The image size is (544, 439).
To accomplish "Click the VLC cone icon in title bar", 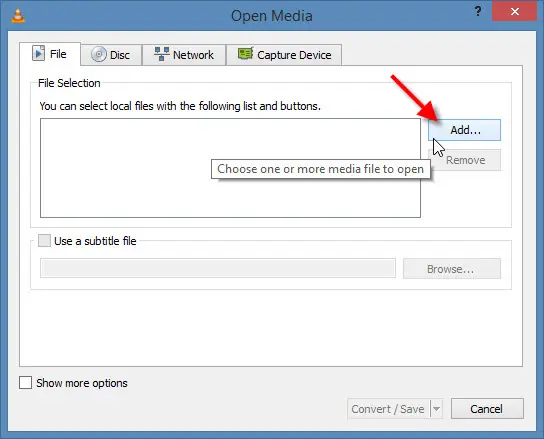I will coord(18,16).
